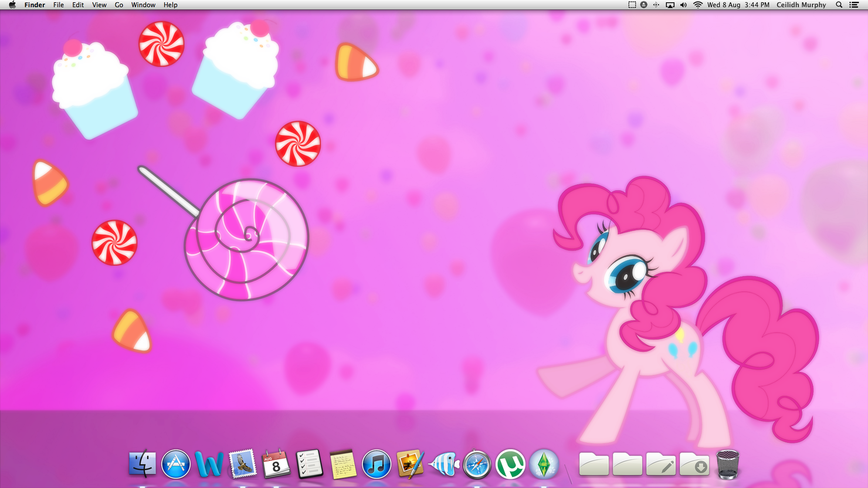Launch The Sims from the Dock
Screen dimensions: 868x488
pyautogui.click(x=544, y=464)
